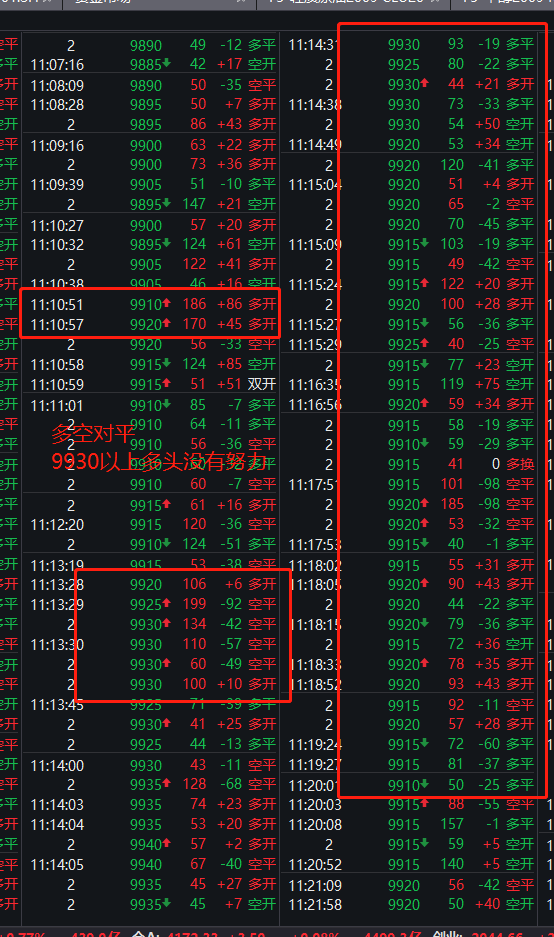The width and height of the screenshot is (554, 937).
Task: Click volume 157 in the 11:20:08 row
Action: [452, 825]
